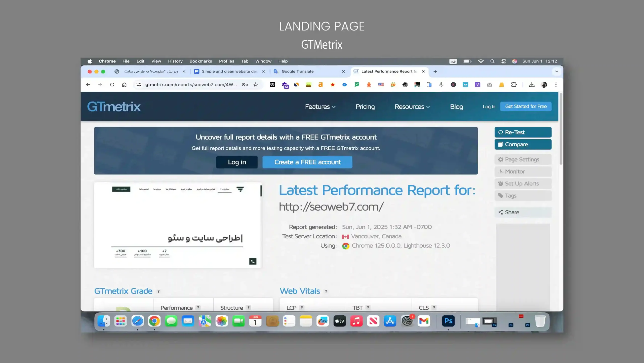Click the help icon beside Structure
This screenshot has width=644, height=363.
249,308
